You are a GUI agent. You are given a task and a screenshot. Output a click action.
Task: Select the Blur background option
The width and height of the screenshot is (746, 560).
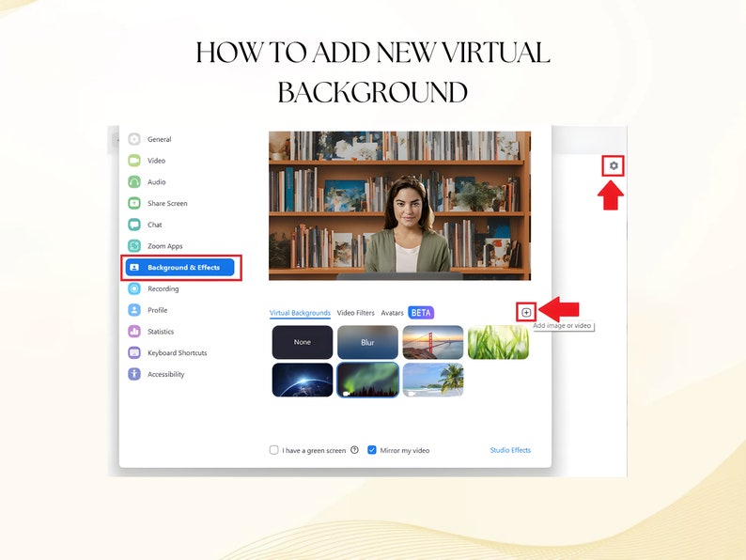tap(367, 342)
